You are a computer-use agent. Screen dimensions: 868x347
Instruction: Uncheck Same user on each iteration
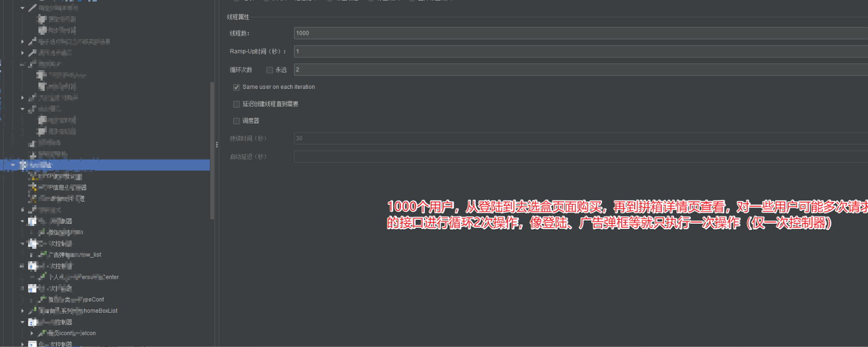236,87
